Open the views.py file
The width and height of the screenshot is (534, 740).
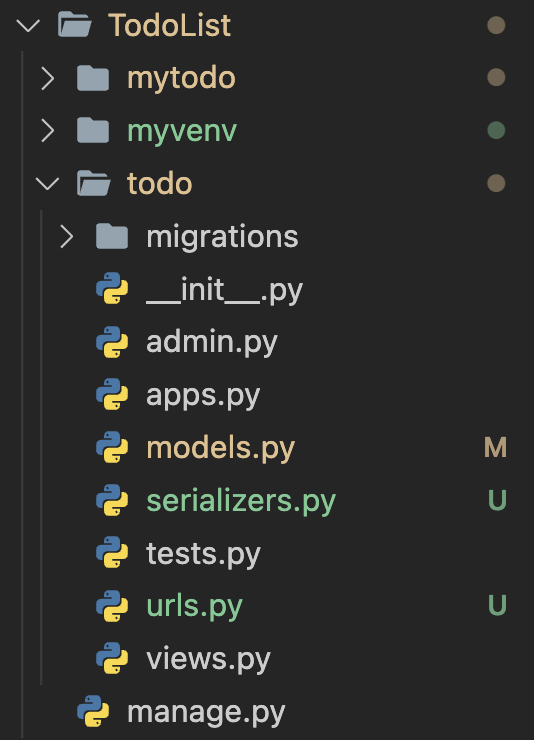click(209, 660)
